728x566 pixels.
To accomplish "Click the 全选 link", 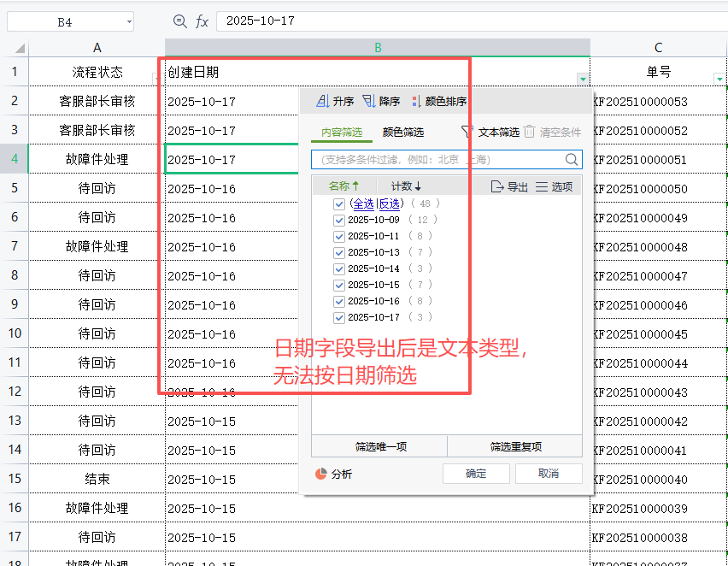I will pyautogui.click(x=363, y=203).
